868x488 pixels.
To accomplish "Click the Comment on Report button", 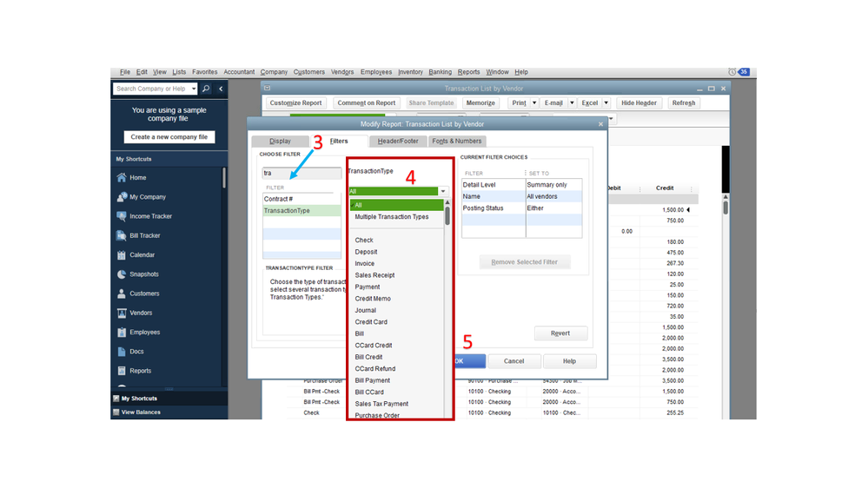I will click(367, 103).
